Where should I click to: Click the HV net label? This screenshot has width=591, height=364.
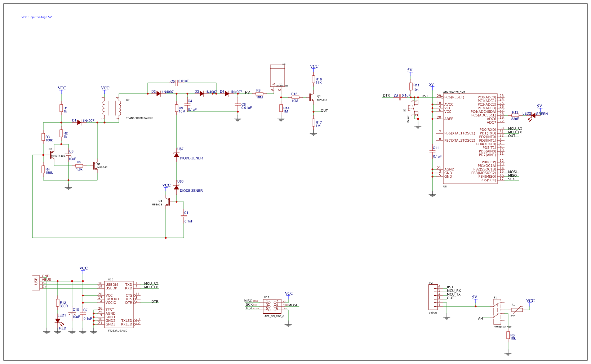click(x=248, y=93)
